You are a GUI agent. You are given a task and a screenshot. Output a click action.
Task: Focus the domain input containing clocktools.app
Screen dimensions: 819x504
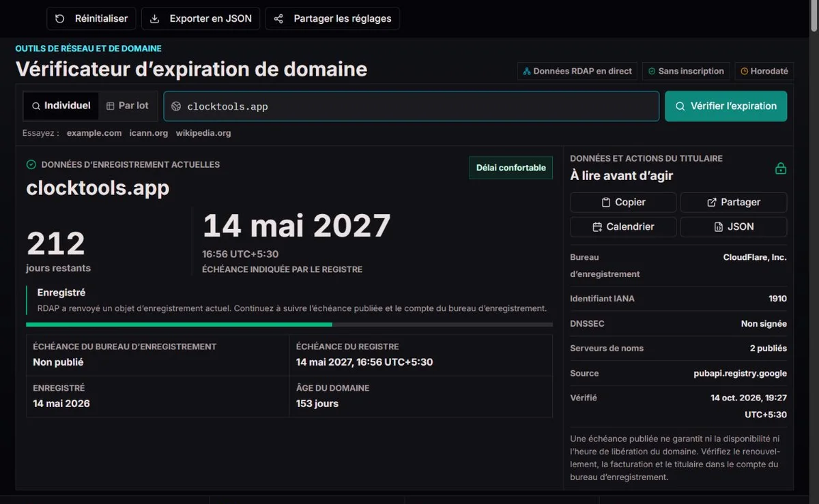tap(412, 106)
